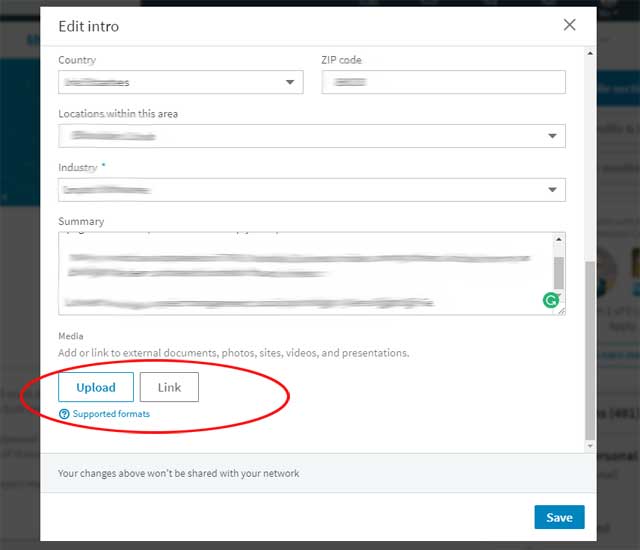This screenshot has height=550, width=640.
Task: Click the Summary box scrollbar thumb
Action: click(559, 270)
